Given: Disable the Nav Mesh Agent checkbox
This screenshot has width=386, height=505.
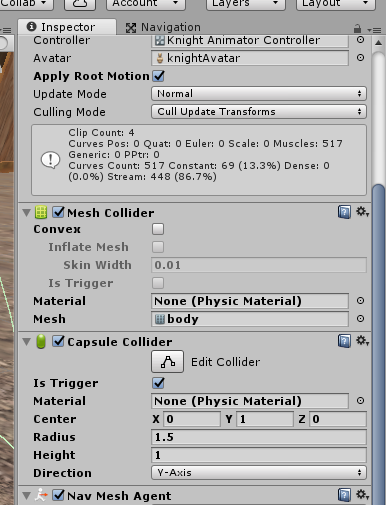Looking at the screenshot, I should tap(58, 495).
